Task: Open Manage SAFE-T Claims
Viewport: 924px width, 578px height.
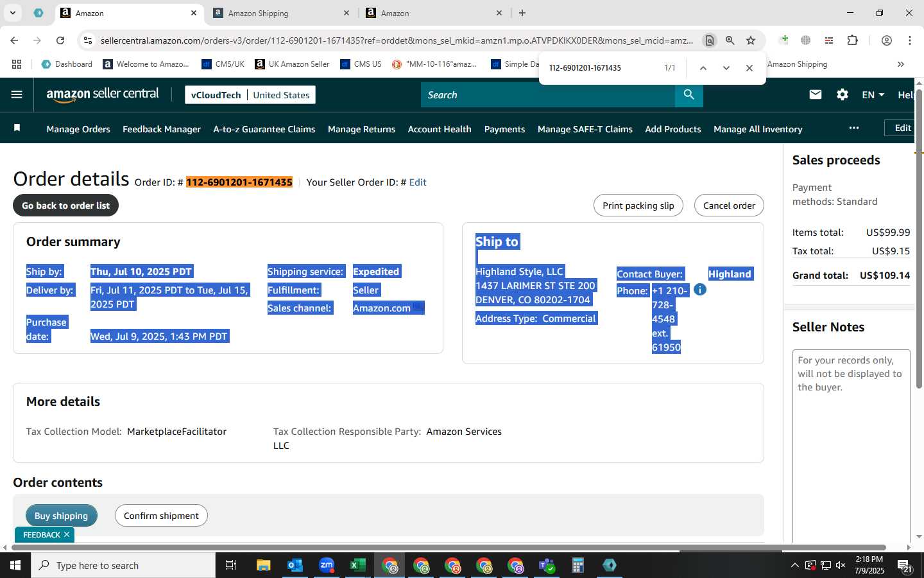Action: (585, 129)
